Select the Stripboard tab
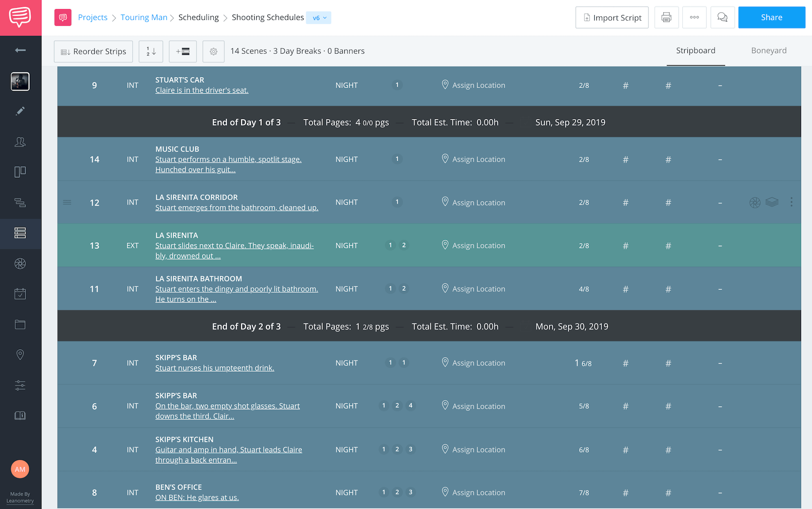 (695, 51)
